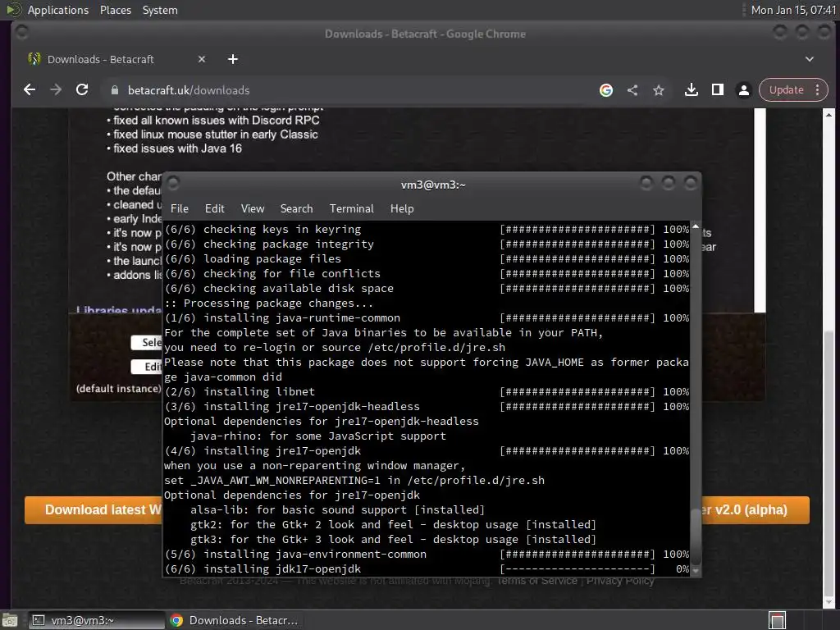Click Terms of Service footer link
The height and width of the screenshot is (630, 840).
coord(537,581)
